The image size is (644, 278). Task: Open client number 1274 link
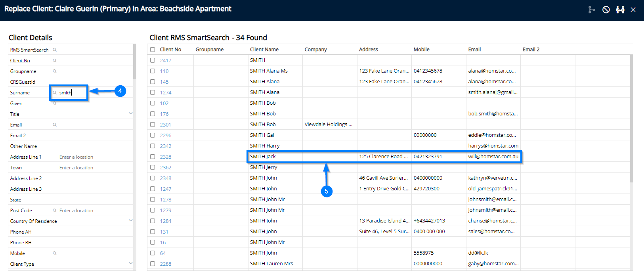click(166, 93)
